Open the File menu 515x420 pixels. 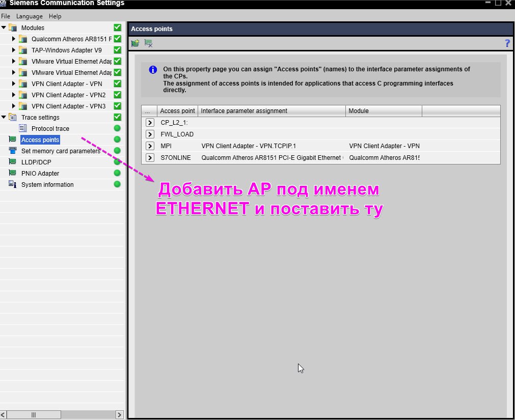pyautogui.click(x=6, y=16)
